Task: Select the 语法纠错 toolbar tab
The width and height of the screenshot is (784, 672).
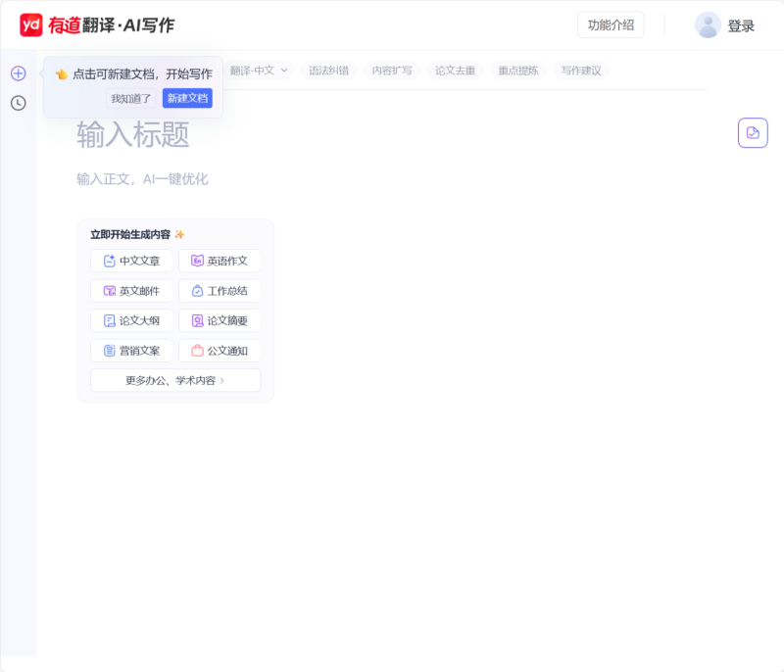Action: 328,71
